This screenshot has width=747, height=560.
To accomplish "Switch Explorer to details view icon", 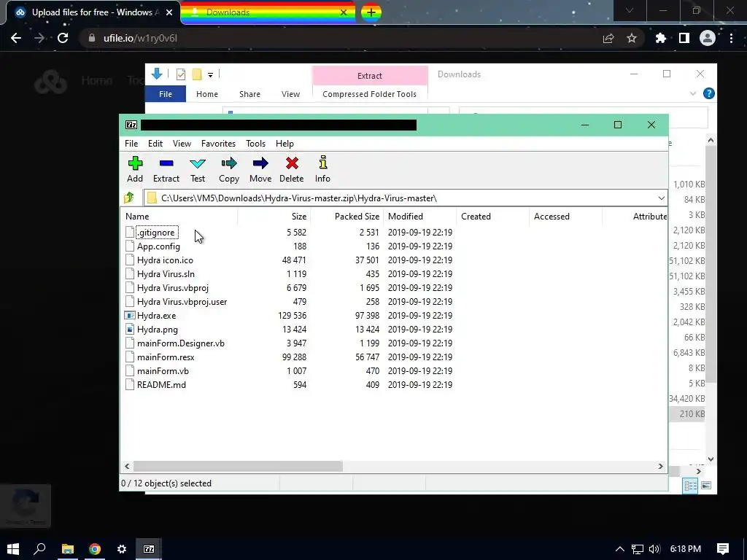I will coord(690,485).
